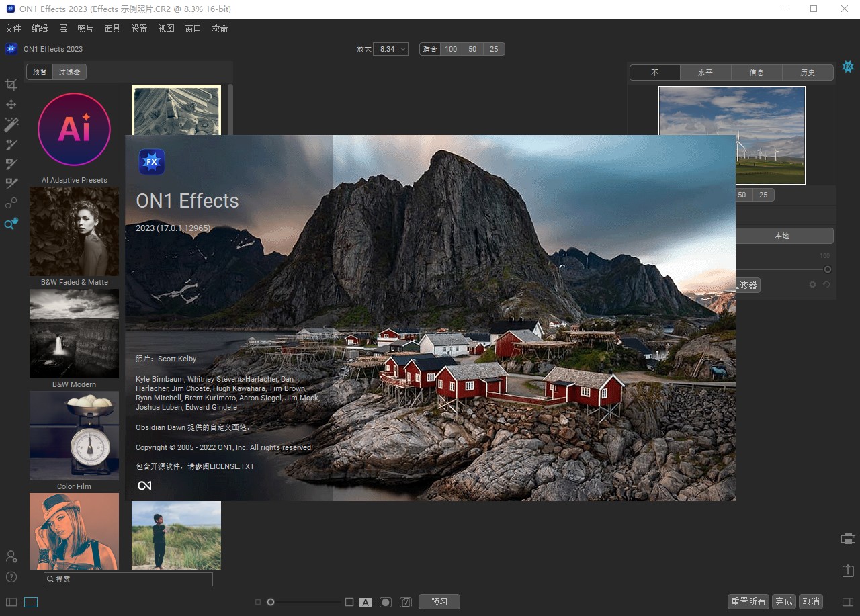Select the Transform move tool
The image size is (860, 616).
[x=11, y=105]
